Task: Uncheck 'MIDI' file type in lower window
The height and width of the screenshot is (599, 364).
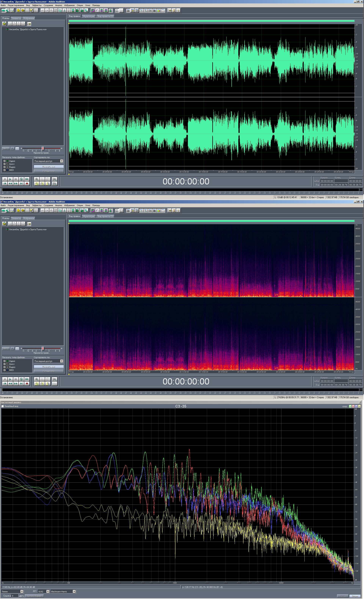Action: 4,370
